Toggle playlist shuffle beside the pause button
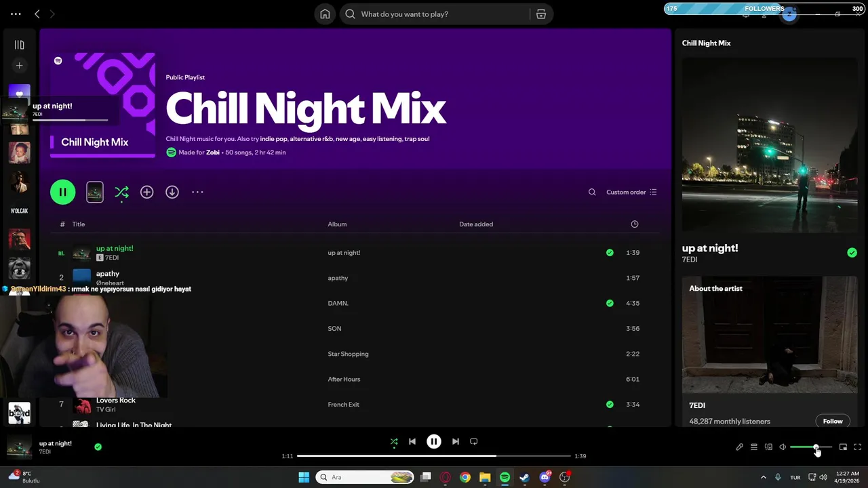868x488 pixels. point(121,192)
